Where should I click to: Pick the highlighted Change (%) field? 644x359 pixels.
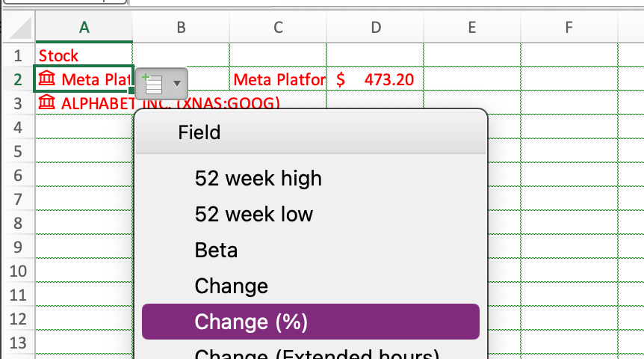[x=311, y=322]
